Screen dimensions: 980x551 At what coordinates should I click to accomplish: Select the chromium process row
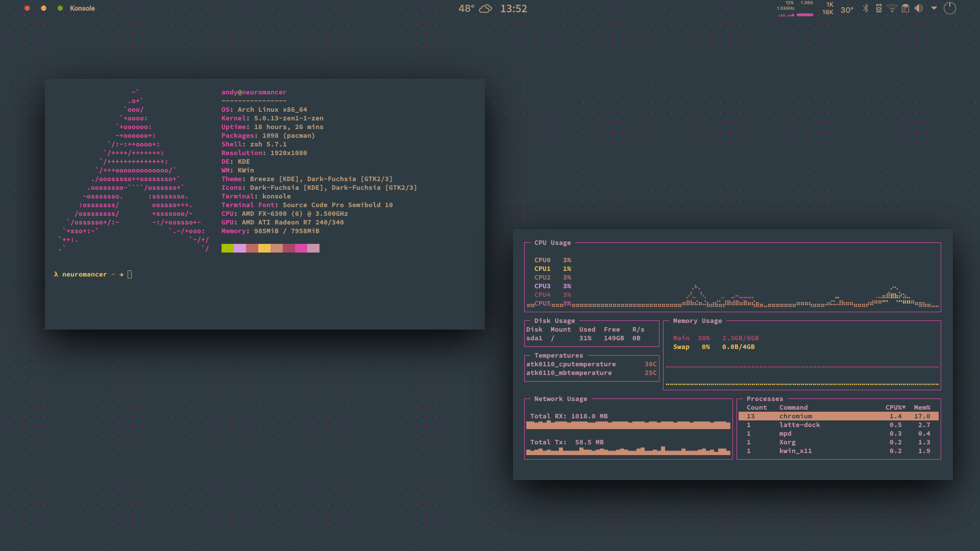[838, 416]
